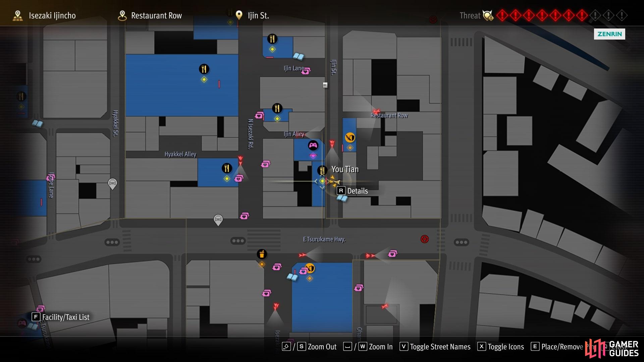
Task: Open the Facility/Taxi List
Action: click(x=61, y=317)
